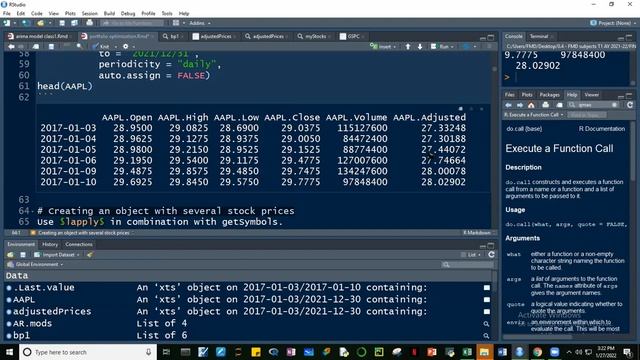Click the Environment search field
Screen dimensions: 640x360
[x=467, y=264]
